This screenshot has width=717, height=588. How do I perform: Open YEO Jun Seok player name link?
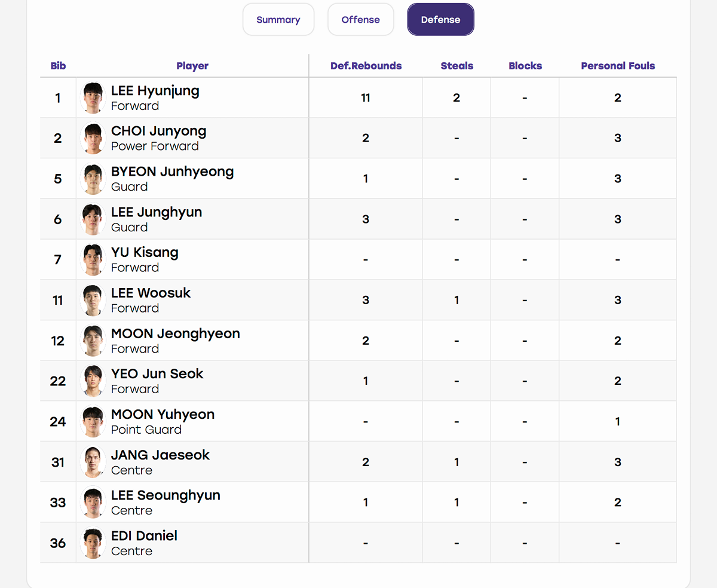click(x=157, y=373)
